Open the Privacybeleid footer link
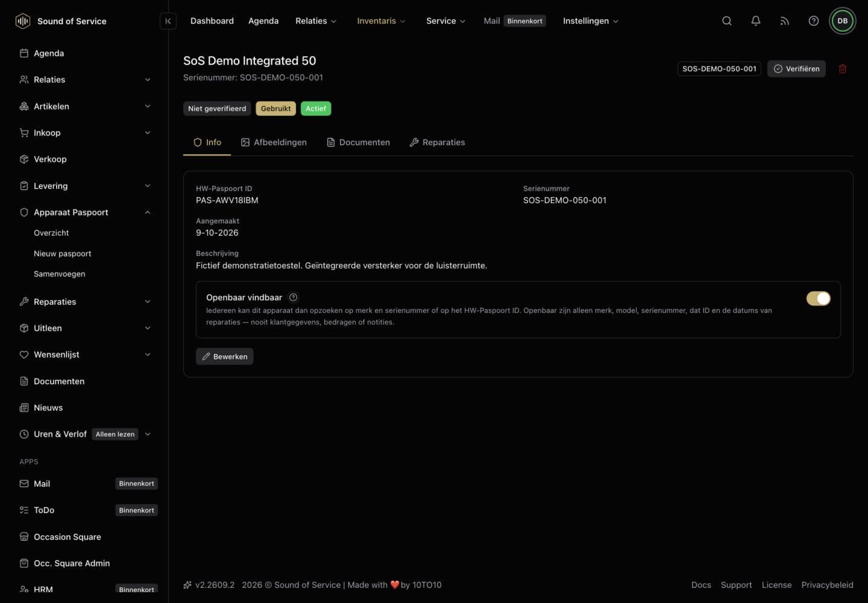Image resolution: width=868 pixels, height=603 pixels. [x=827, y=585]
